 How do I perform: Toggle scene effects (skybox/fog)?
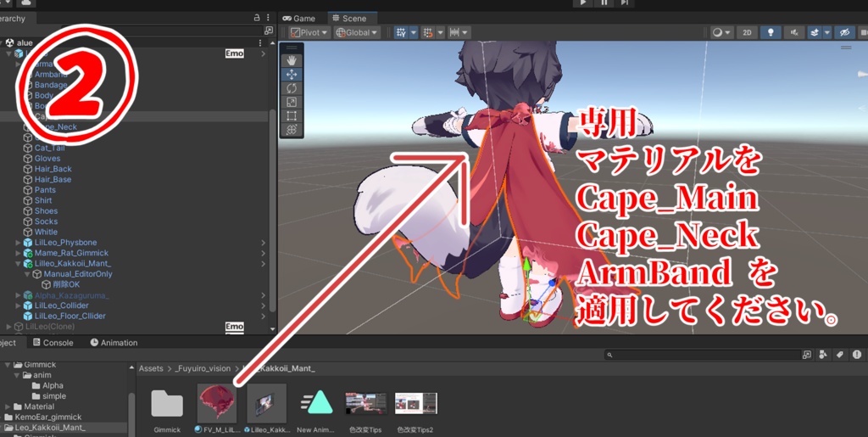[x=815, y=33]
